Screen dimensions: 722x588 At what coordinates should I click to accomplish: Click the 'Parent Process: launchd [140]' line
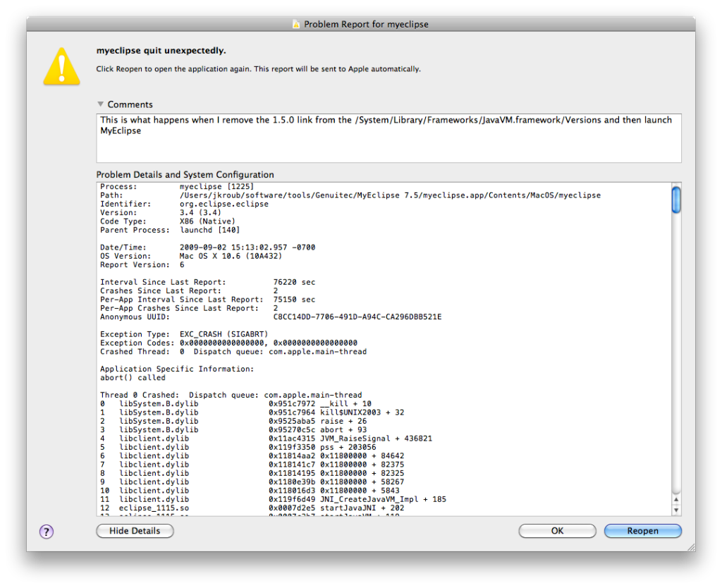click(170, 231)
